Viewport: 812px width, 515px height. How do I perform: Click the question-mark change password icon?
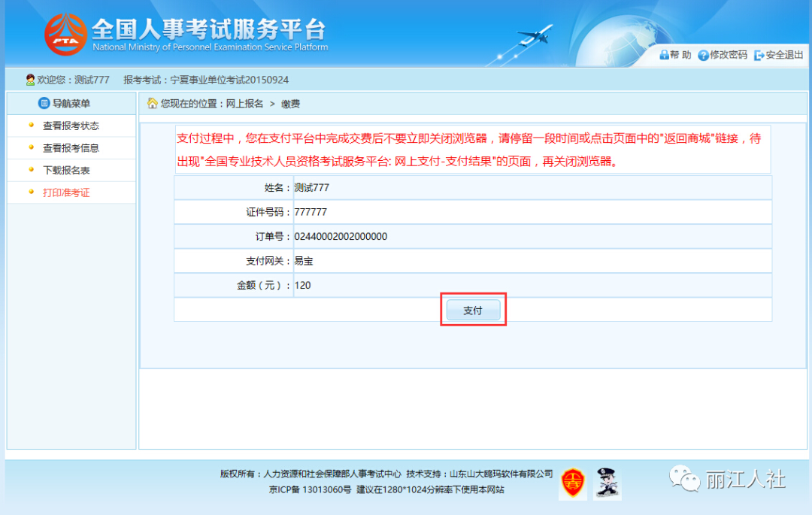[703, 56]
